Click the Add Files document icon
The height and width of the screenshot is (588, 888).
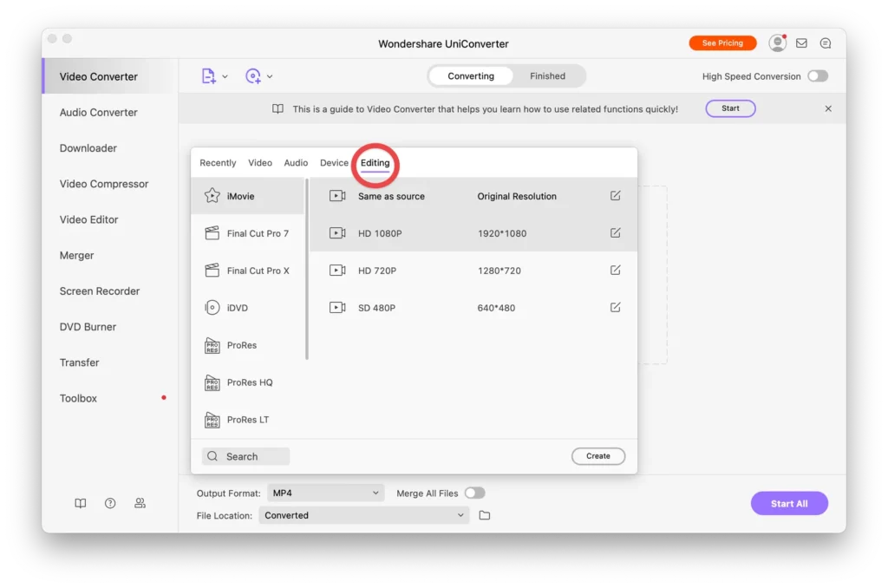[208, 76]
